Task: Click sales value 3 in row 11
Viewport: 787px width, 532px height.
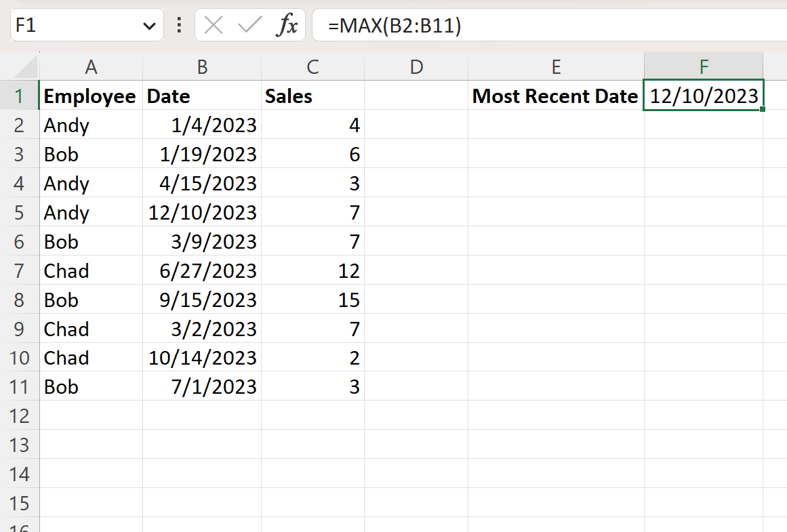Action: tap(312, 386)
